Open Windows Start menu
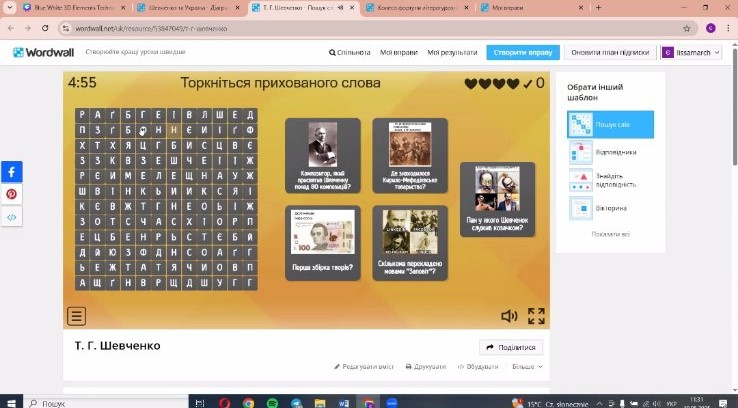 click(x=11, y=403)
